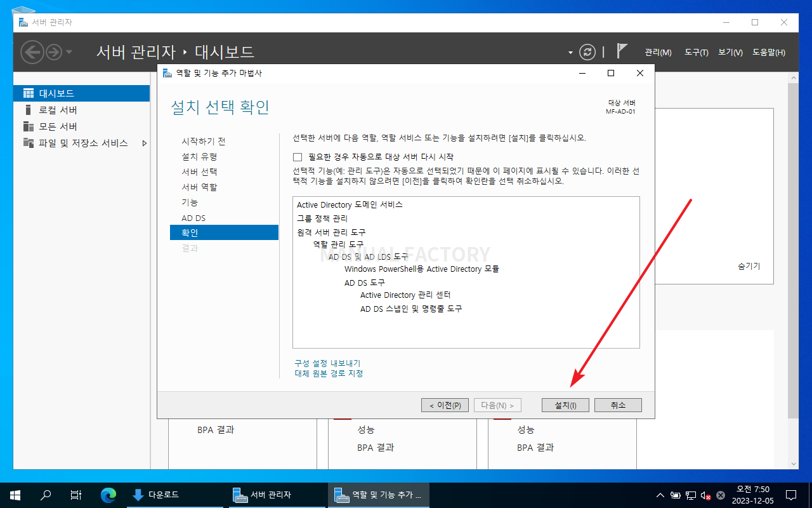Check 필요한 경우 자동으로 대상 서버 다시 시작
The image size is (812, 508).
coord(298,157)
